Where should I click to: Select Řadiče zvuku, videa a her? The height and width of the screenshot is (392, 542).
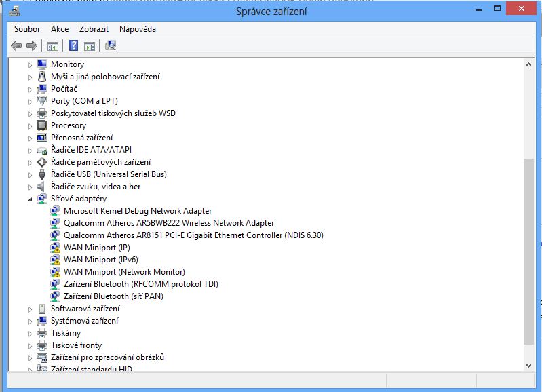(x=96, y=187)
